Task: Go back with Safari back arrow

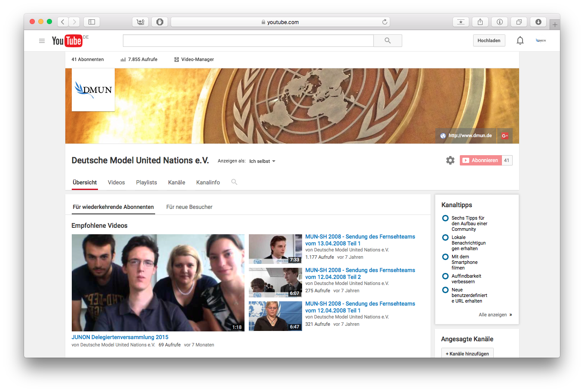Action: [x=63, y=22]
